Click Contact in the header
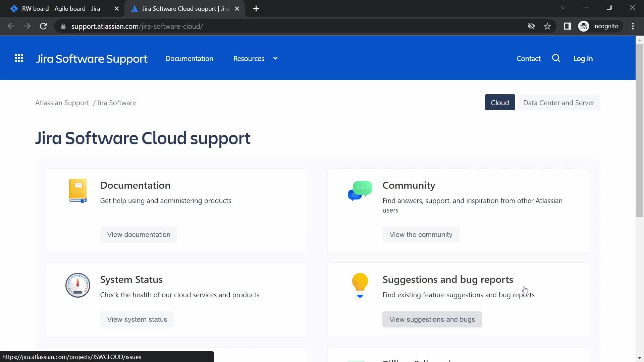 [x=528, y=59]
